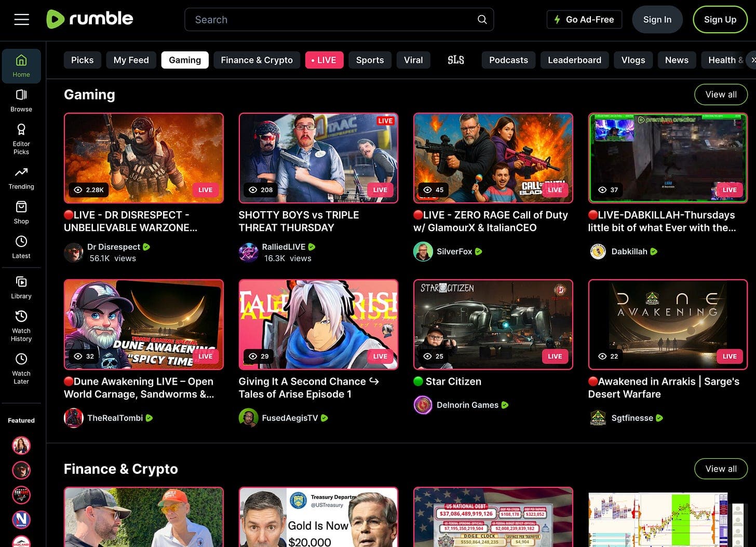Select the Finance & Crypto tab
The height and width of the screenshot is (547, 756).
pos(257,60)
